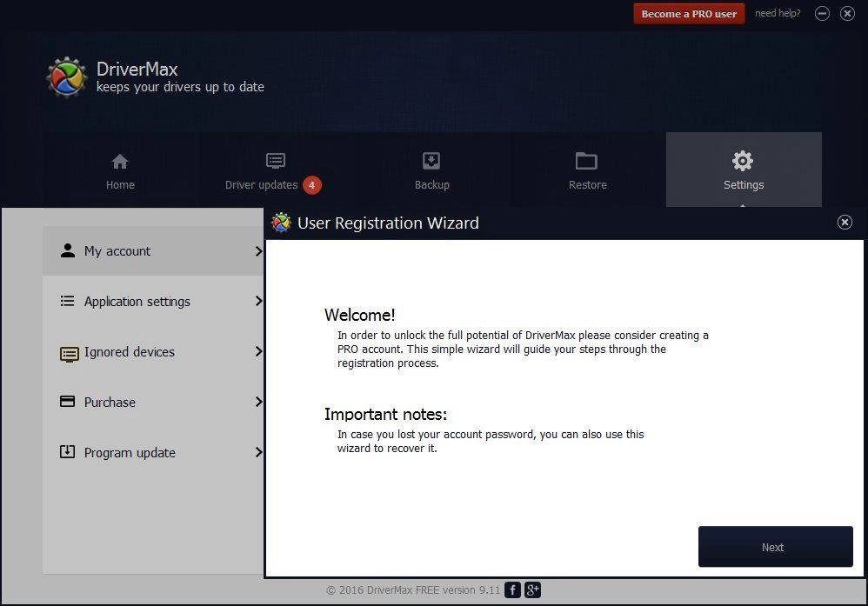
Task: Click 'keeps your drivers up to date' tagline
Action: pos(180,87)
